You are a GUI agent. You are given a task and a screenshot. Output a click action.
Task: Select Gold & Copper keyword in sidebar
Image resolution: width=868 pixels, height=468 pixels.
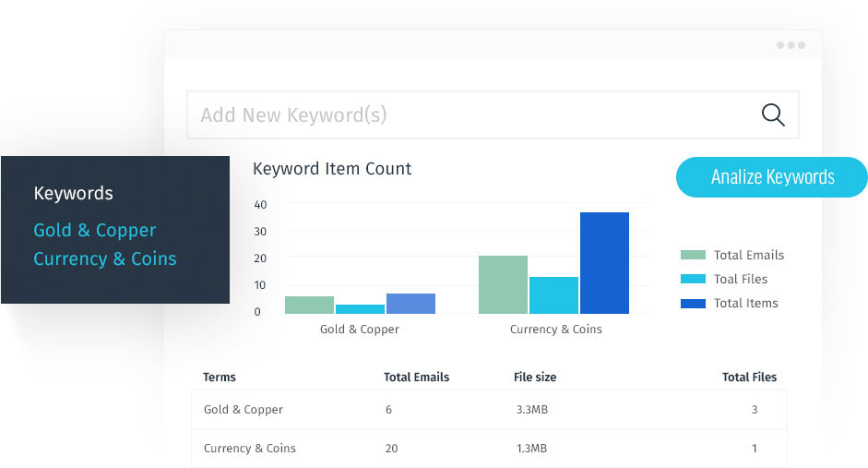[95, 231]
